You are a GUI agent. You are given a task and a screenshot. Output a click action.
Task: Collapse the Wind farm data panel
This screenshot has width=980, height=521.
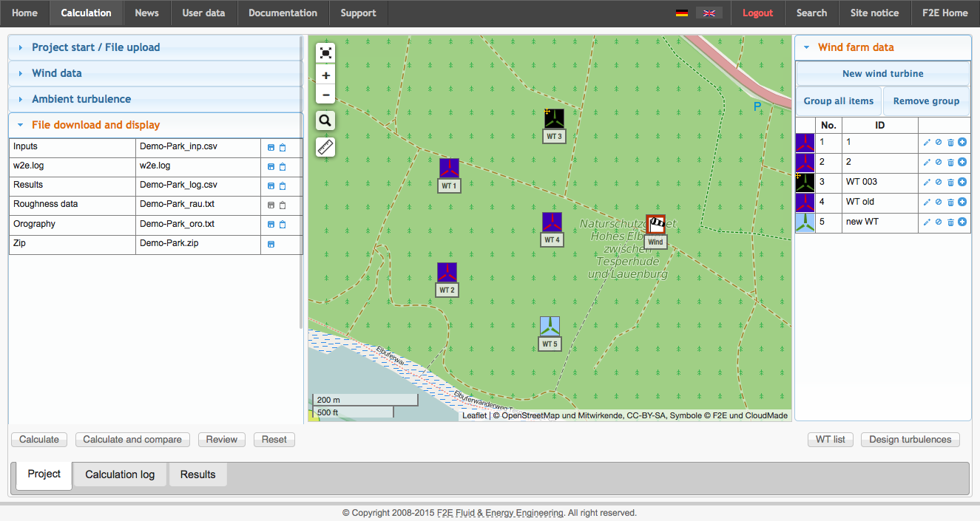pyautogui.click(x=856, y=47)
